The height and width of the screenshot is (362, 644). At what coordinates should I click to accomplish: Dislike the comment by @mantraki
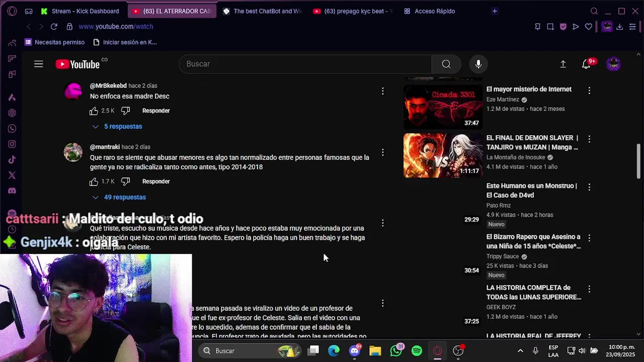126,182
